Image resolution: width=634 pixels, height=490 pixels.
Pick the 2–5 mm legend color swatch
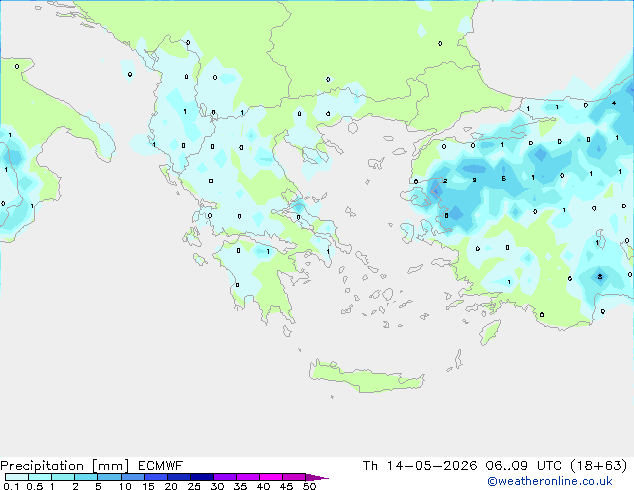(86, 477)
